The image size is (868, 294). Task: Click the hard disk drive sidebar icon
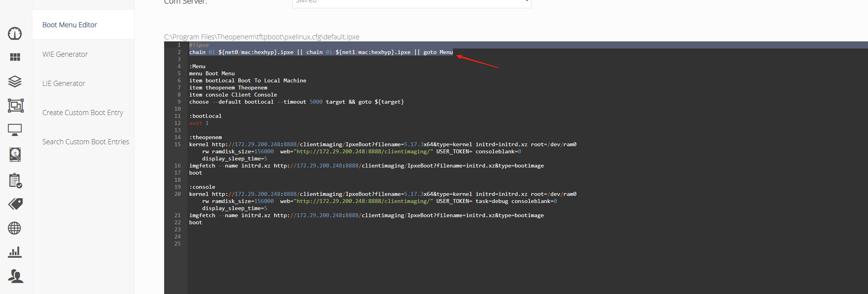point(15,154)
